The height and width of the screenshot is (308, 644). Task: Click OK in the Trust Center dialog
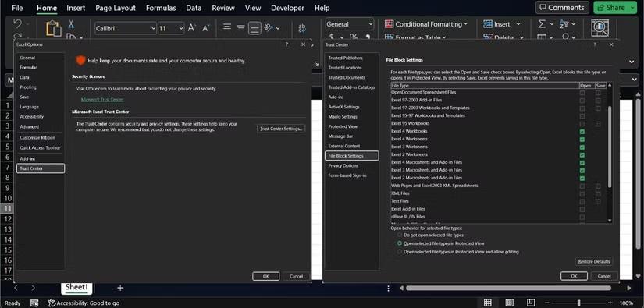tap(574, 276)
